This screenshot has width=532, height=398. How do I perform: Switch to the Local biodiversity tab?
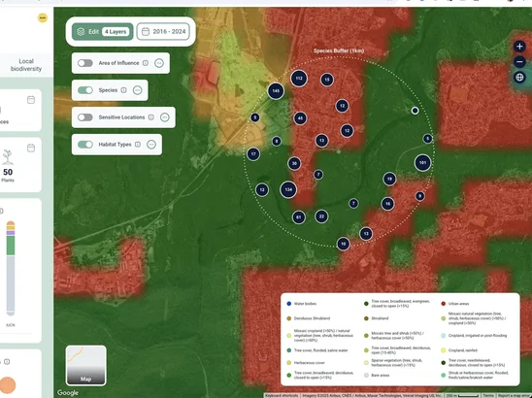[26, 65]
